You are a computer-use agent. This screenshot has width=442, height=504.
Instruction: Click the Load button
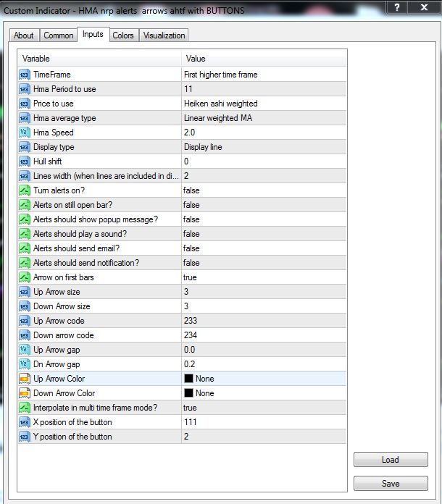click(390, 460)
